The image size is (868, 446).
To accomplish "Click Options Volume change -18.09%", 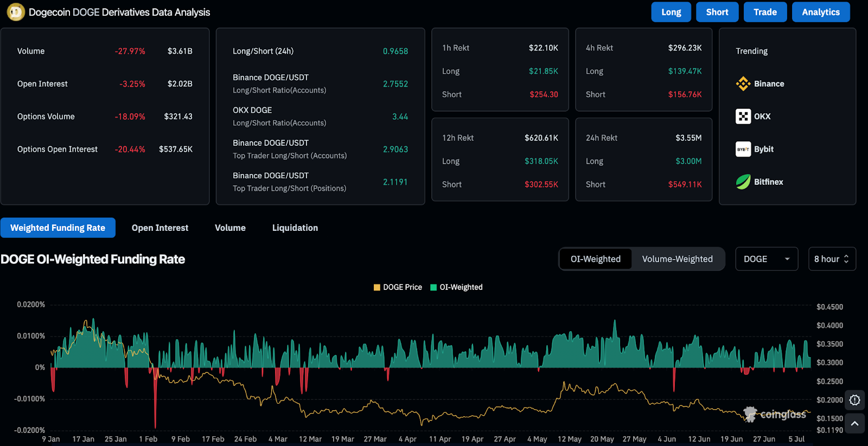I will click(130, 117).
